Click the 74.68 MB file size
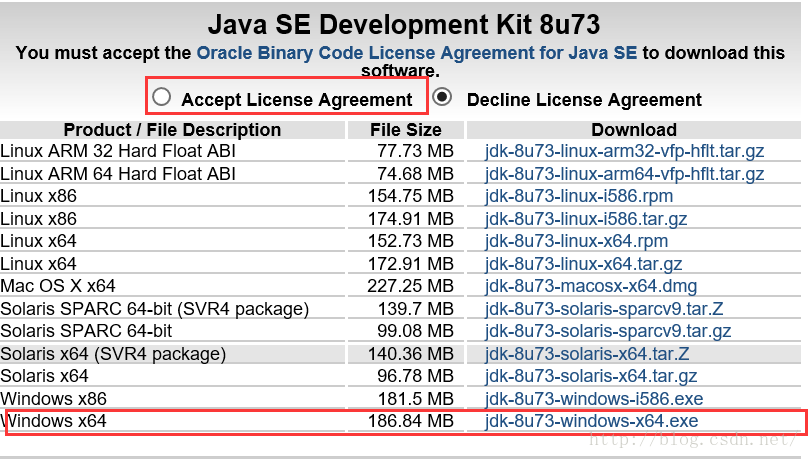The image size is (810, 459). [x=415, y=173]
